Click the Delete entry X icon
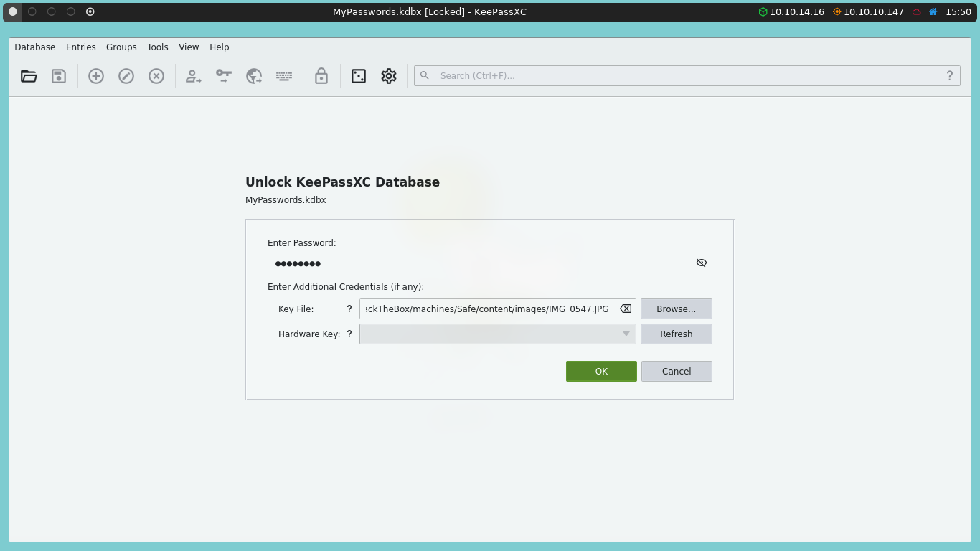 156,76
